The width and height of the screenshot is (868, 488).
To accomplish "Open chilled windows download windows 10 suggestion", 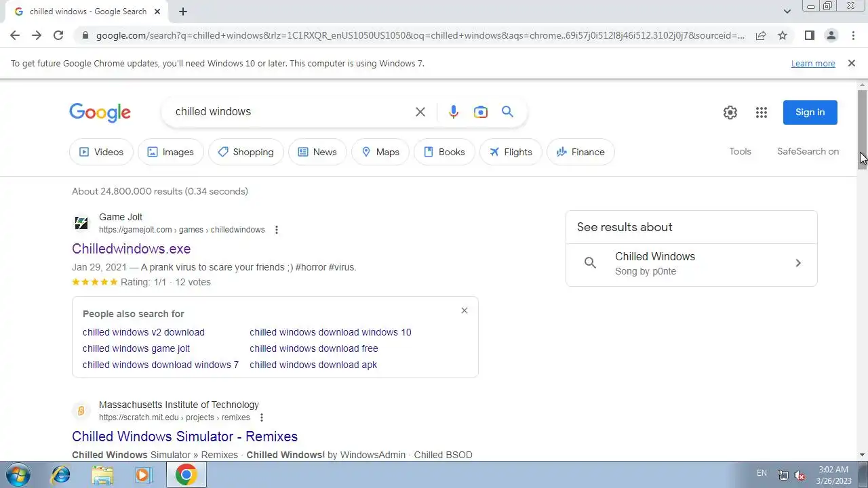I will click(330, 332).
